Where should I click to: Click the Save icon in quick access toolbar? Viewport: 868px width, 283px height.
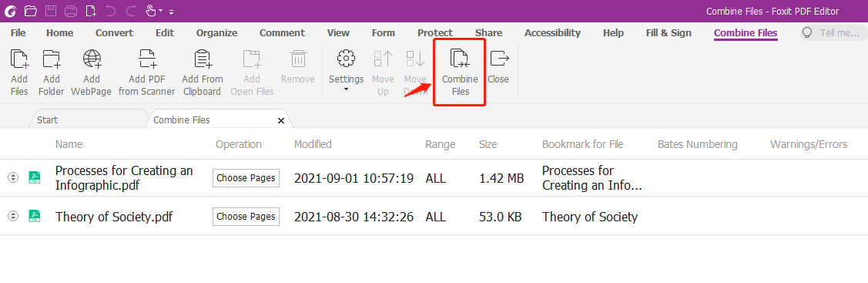(x=50, y=11)
